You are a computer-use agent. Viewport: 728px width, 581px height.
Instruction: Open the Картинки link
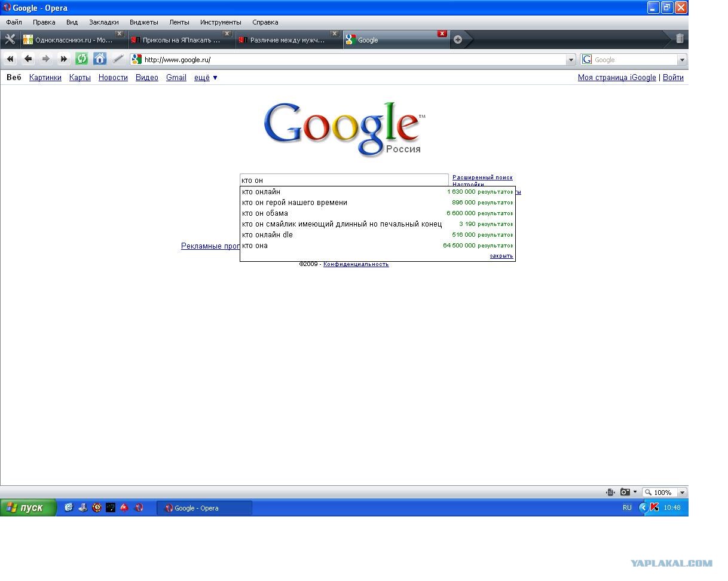click(x=45, y=77)
